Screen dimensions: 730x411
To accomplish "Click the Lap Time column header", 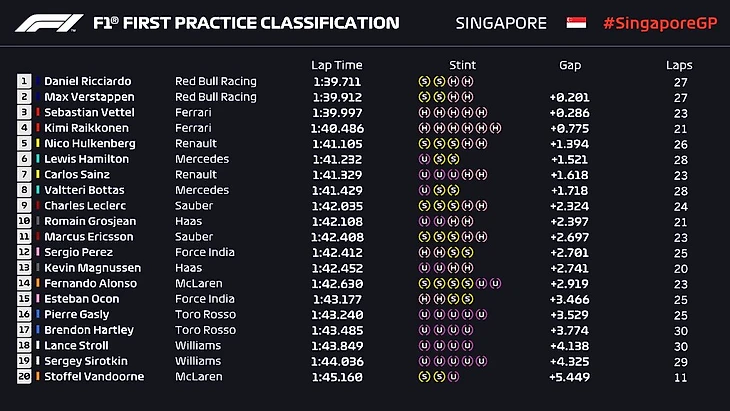I will (336, 65).
